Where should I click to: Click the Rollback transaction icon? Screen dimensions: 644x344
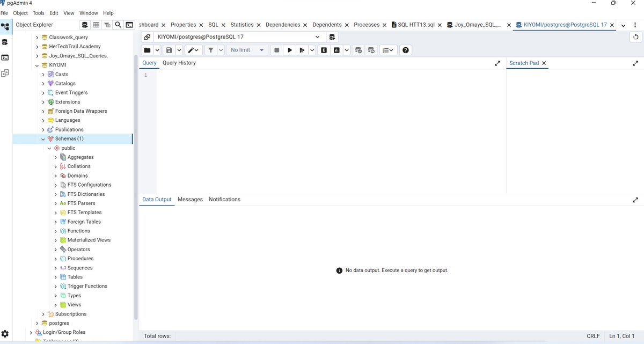tap(371, 50)
